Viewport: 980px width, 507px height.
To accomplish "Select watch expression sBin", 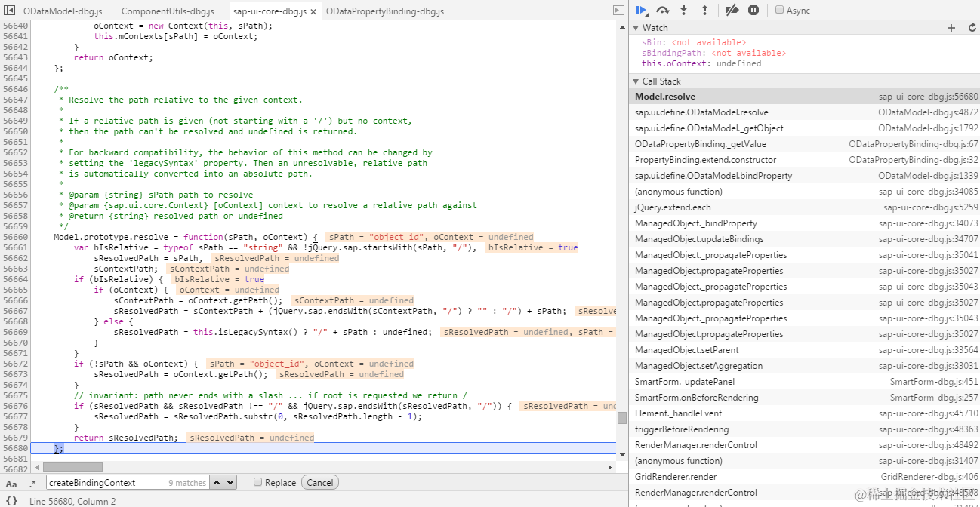I will coord(694,42).
